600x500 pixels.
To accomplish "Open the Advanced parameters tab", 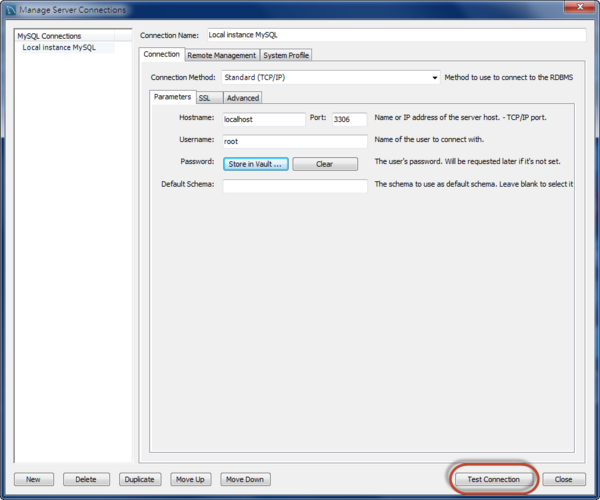I will pyautogui.click(x=242, y=98).
